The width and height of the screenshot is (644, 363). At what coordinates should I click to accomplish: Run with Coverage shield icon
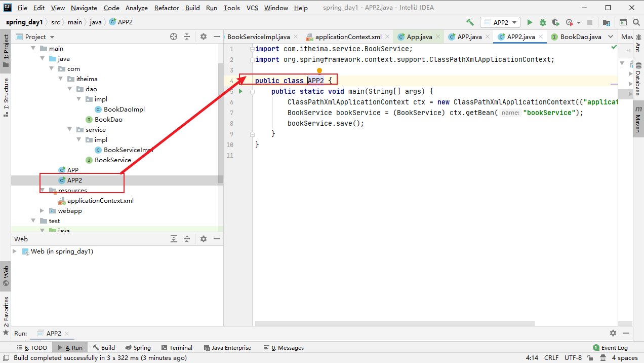click(x=556, y=22)
